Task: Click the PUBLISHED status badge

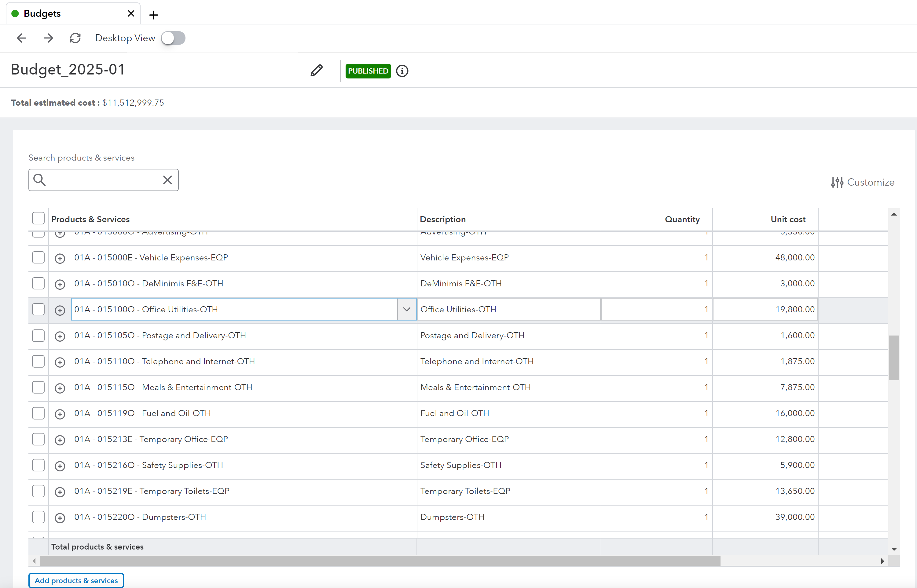Action: [x=368, y=71]
